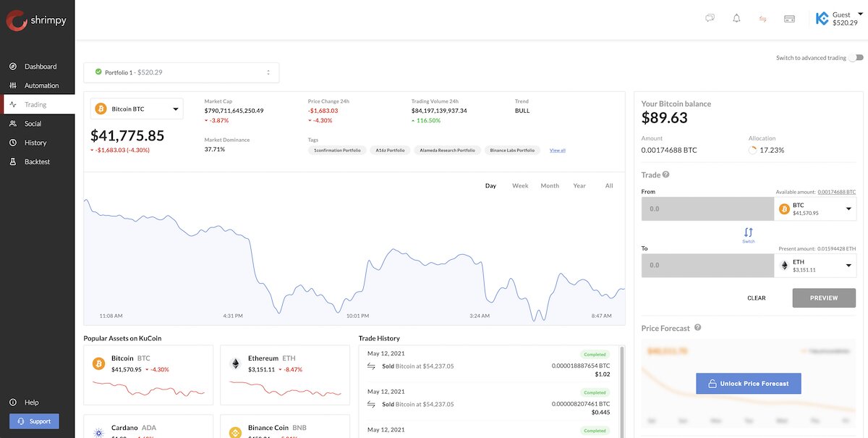Click the Allocation percentage ring indicator
Image resolution: width=868 pixels, height=438 pixels.
(752, 148)
